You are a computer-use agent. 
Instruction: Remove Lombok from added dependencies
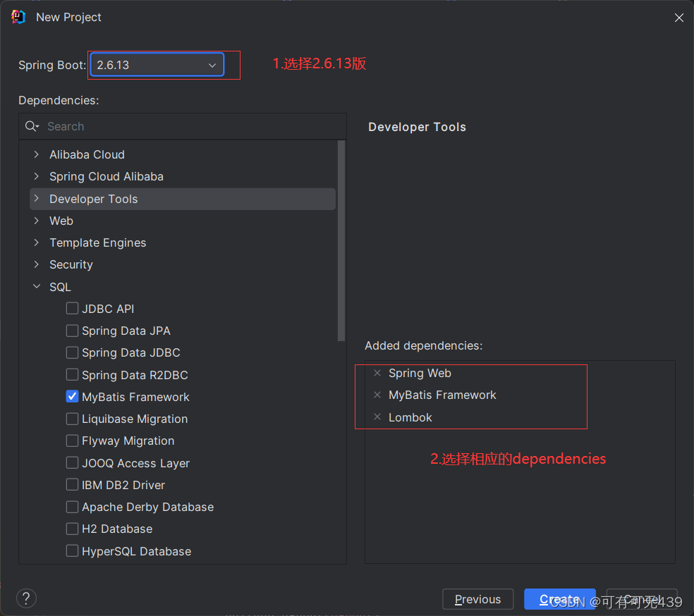click(x=377, y=417)
